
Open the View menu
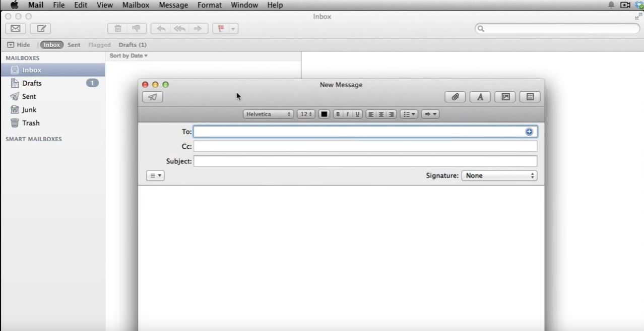[x=105, y=5]
